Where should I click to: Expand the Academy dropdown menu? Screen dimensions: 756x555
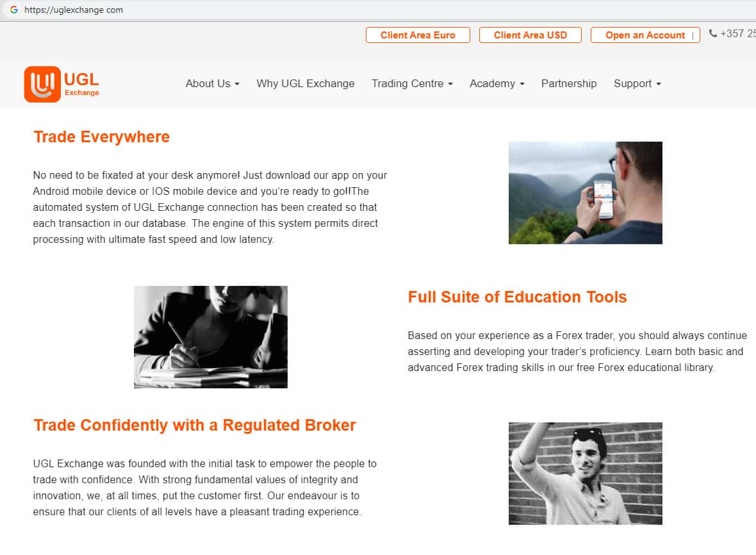(497, 83)
